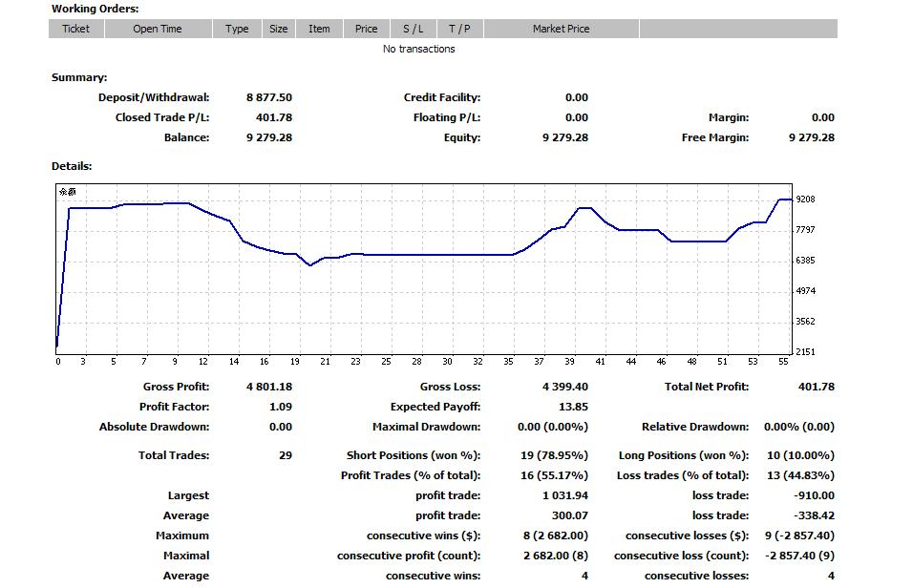Viewport: 913px width, 588px height.
Task: Select the Expected Payoff value 13.85
Action: [x=573, y=407]
